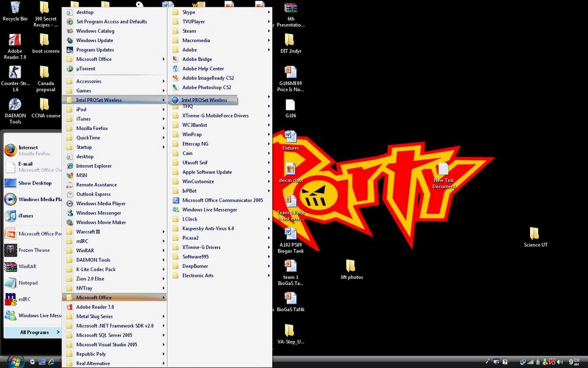The width and height of the screenshot is (588, 368).
Task: Expand the Macromedia program folder
Action: [220, 41]
